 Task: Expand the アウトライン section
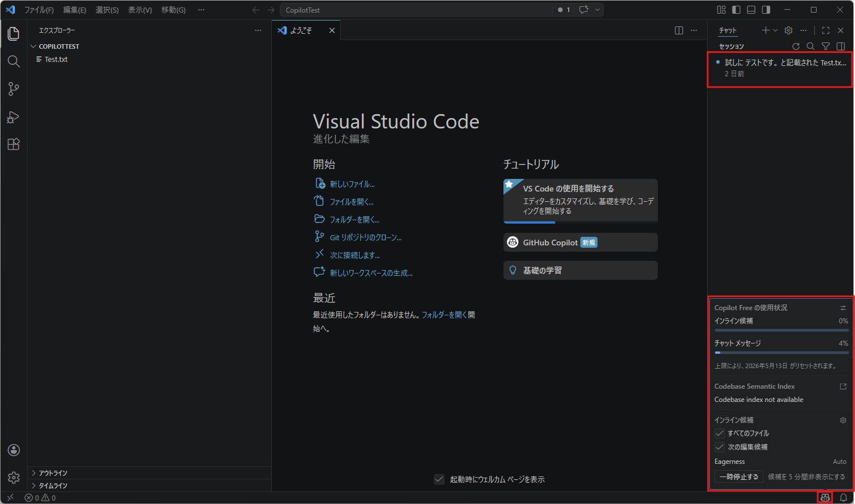(x=53, y=473)
